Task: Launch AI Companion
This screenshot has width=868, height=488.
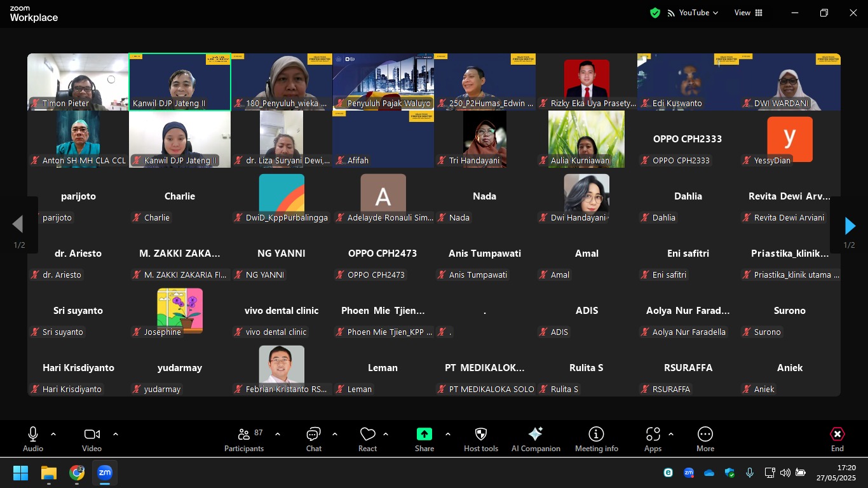Action: [536, 439]
